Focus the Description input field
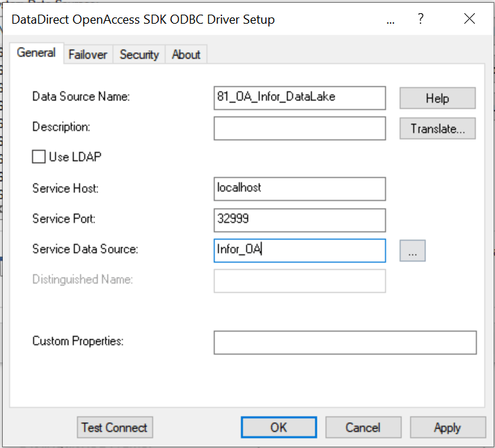Screen dimensions: 495x448 click(299, 128)
